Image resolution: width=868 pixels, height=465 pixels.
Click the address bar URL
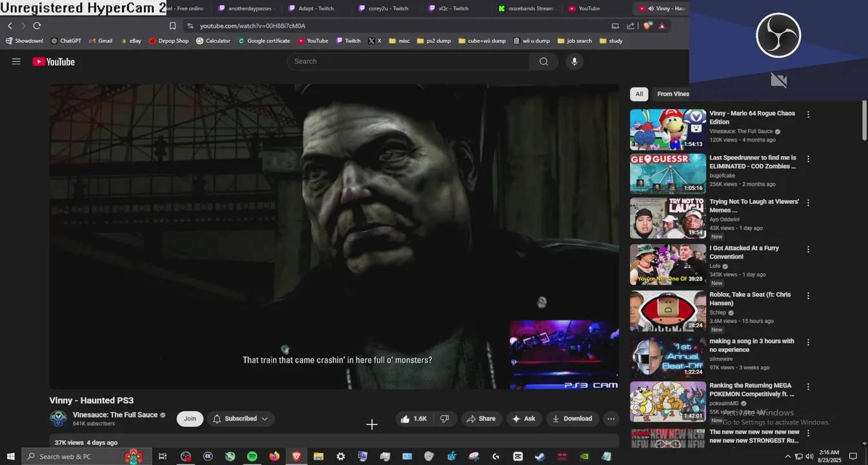point(252,26)
